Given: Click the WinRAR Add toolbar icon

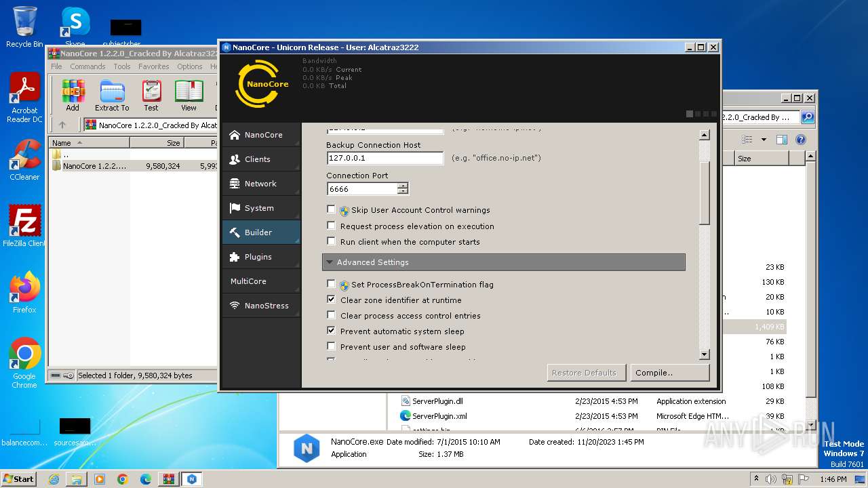Looking at the screenshot, I should (73, 96).
